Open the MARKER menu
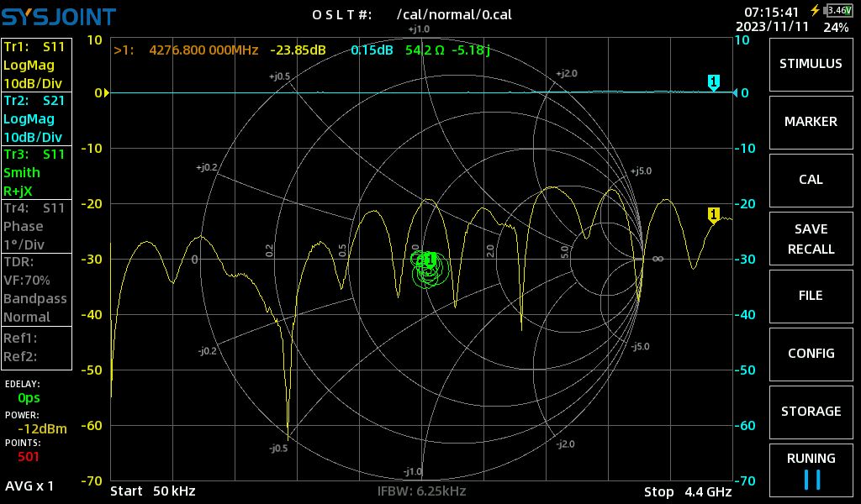Viewport: 861px width, 504px height. 811,122
